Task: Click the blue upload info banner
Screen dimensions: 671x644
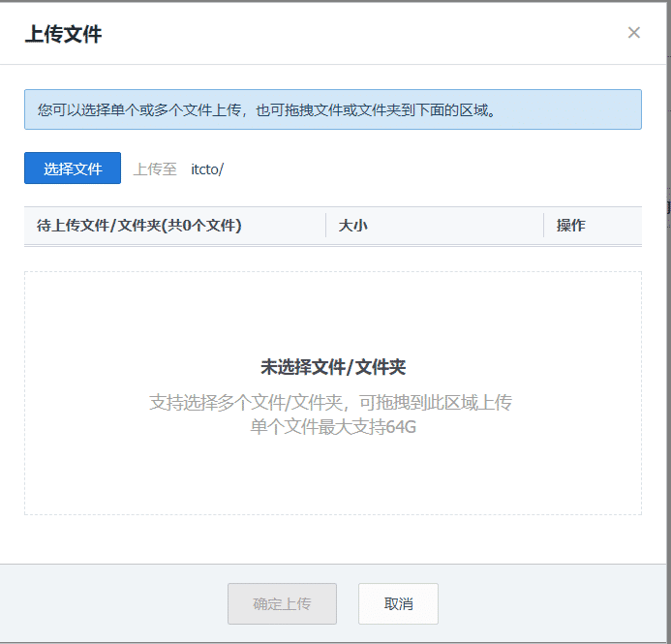Action: coord(332,109)
